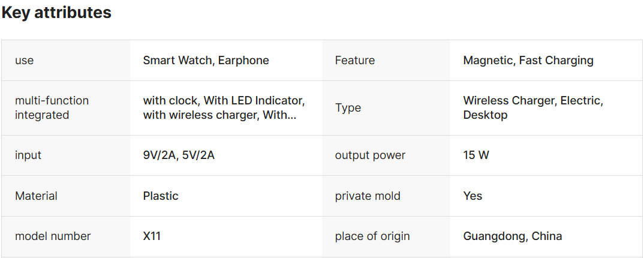Select the 15 W output value
The image size is (644, 258).
tap(476, 155)
